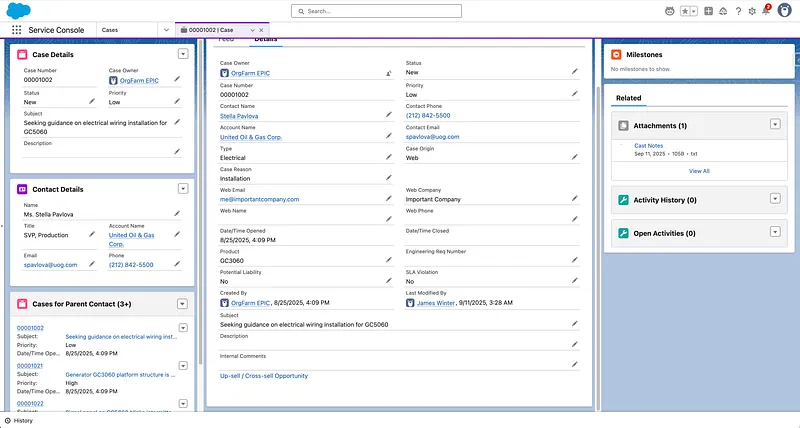Open the Favorites list dropdown arrow
Image resolution: width=800 pixels, height=428 pixels.
(x=694, y=11)
